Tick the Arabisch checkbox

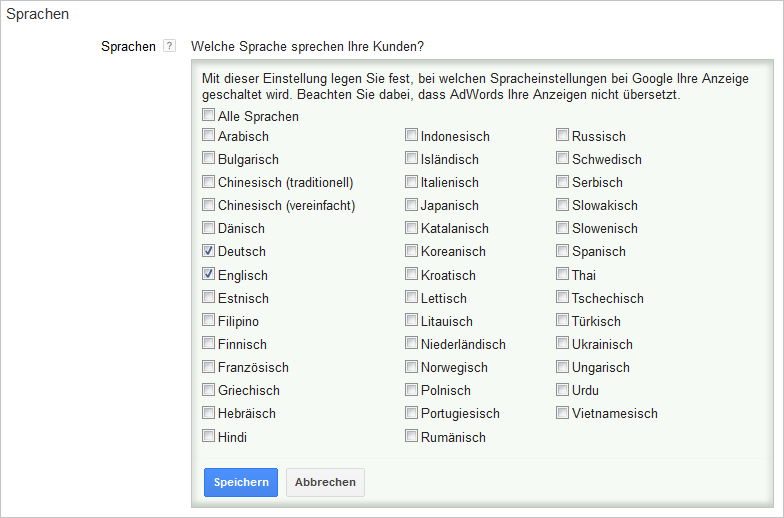pyautogui.click(x=208, y=135)
